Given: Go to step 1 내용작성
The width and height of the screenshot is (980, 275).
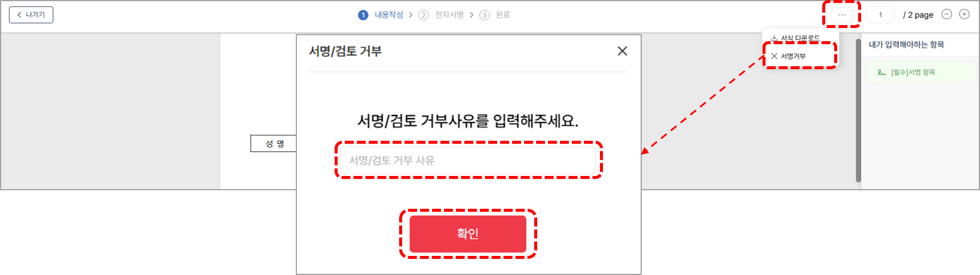Looking at the screenshot, I should click(x=381, y=15).
